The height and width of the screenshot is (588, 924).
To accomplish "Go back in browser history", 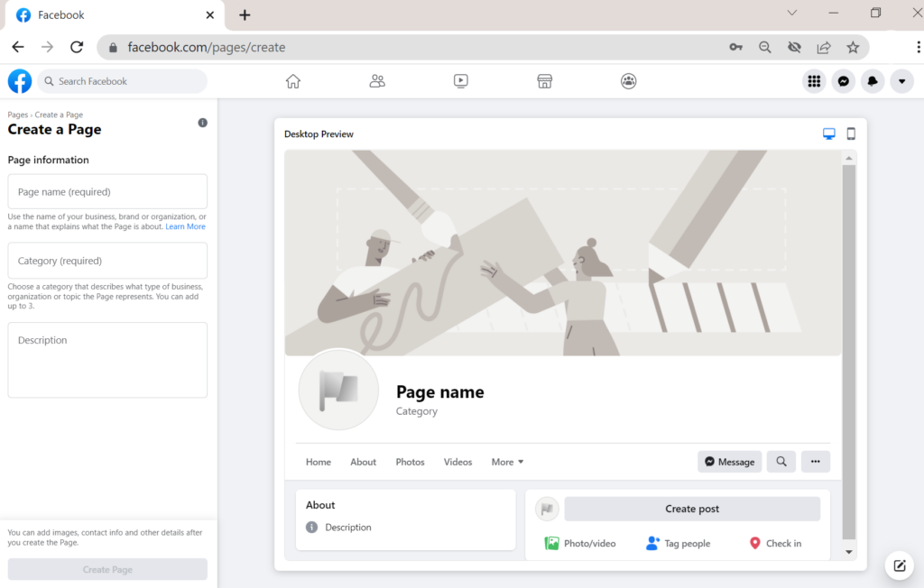I will click(x=18, y=47).
